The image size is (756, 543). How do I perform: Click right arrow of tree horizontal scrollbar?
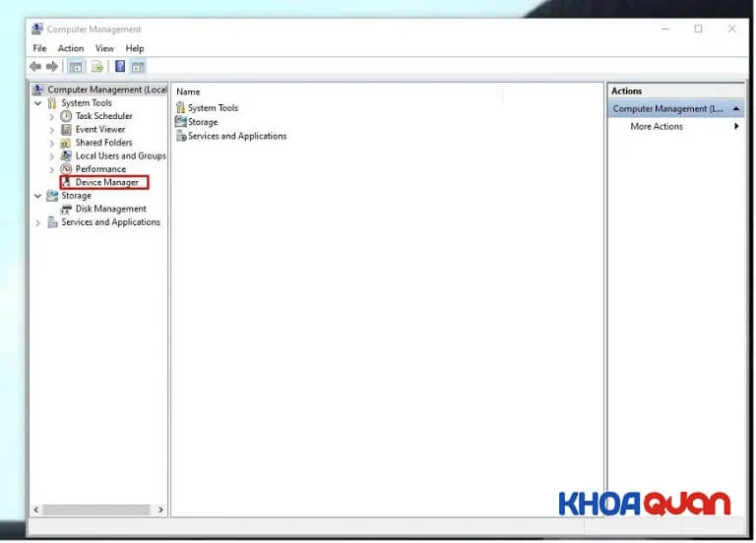[160, 510]
